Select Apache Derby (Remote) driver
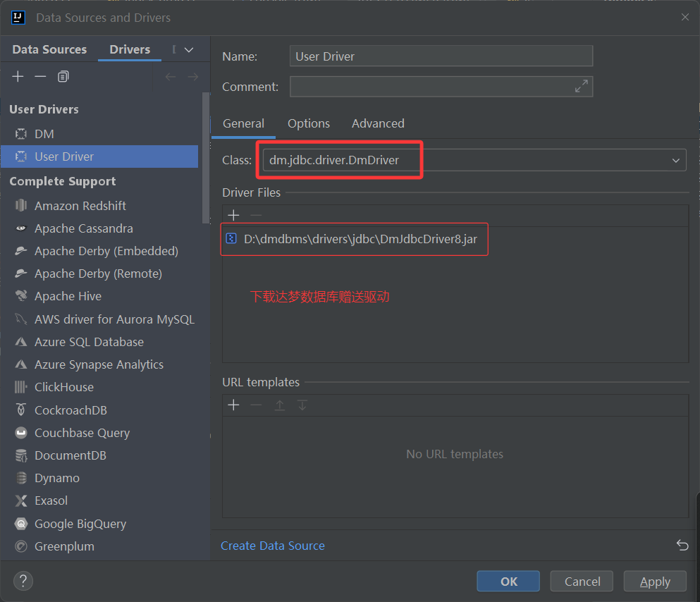700x602 pixels. point(99,274)
